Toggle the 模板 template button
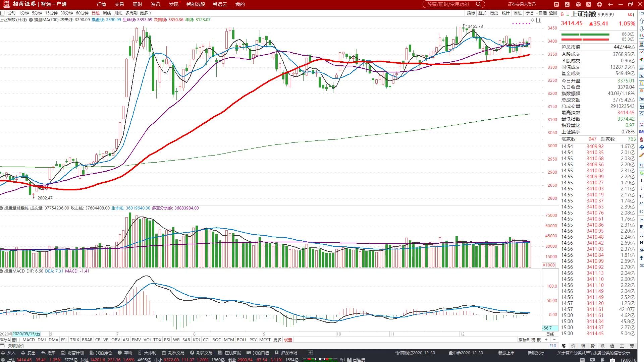The width and height of the screenshot is (644, 362). tap(536, 340)
